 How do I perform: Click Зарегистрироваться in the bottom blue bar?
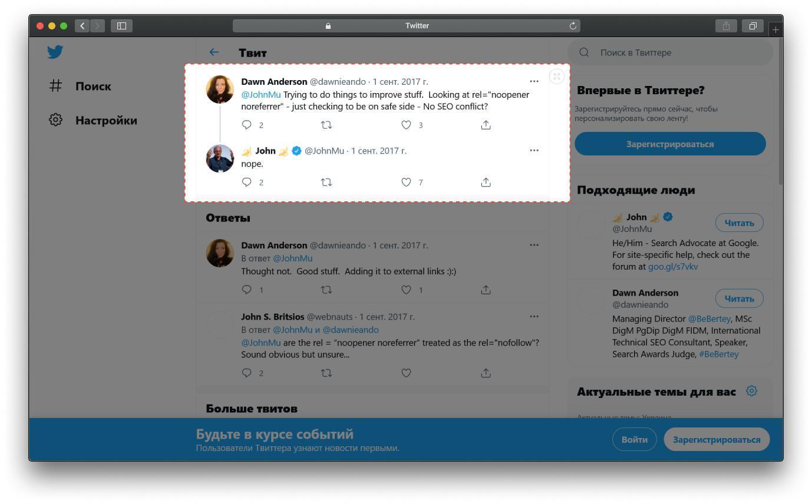[x=717, y=439]
